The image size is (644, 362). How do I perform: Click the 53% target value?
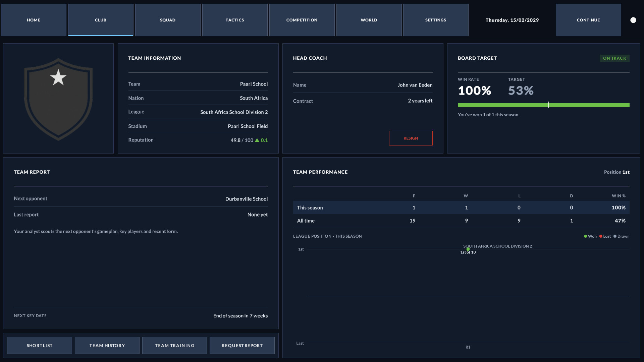click(521, 90)
